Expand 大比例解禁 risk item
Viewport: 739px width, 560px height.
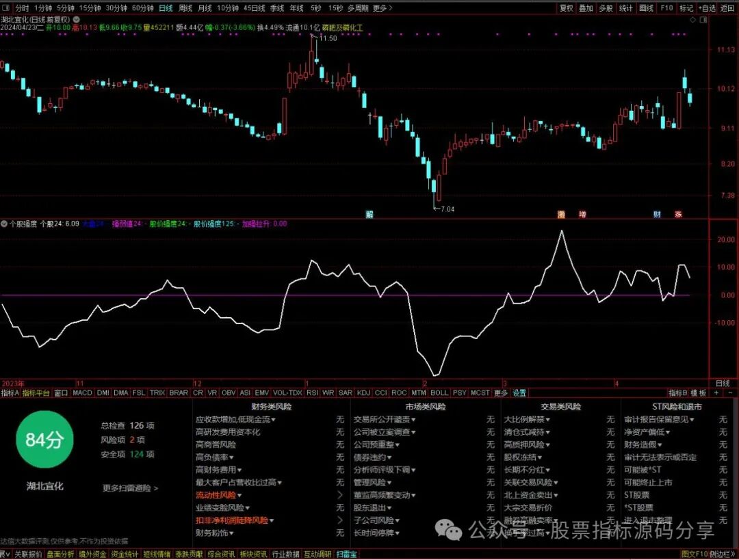[x=527, y=419]
